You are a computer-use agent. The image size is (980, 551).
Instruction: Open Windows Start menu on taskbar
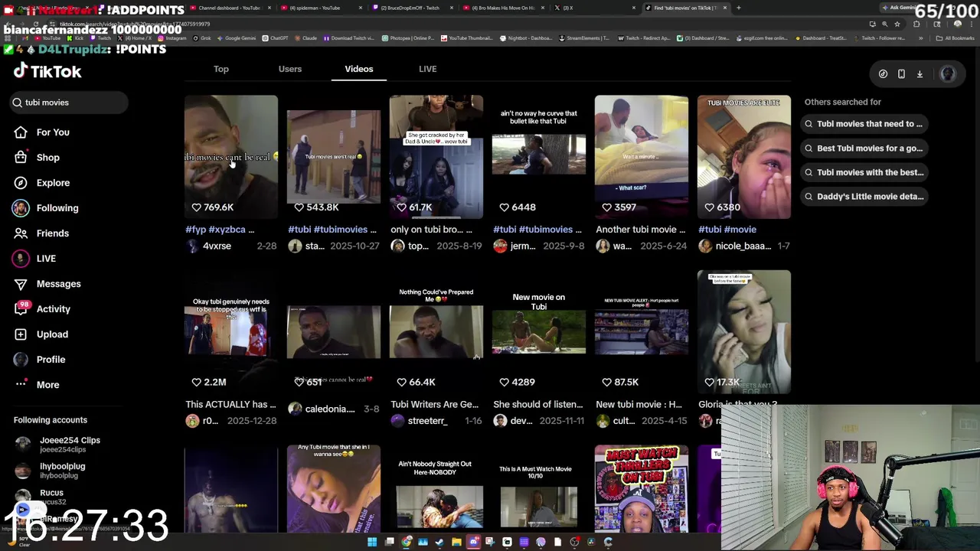click(x=372, y=543)
